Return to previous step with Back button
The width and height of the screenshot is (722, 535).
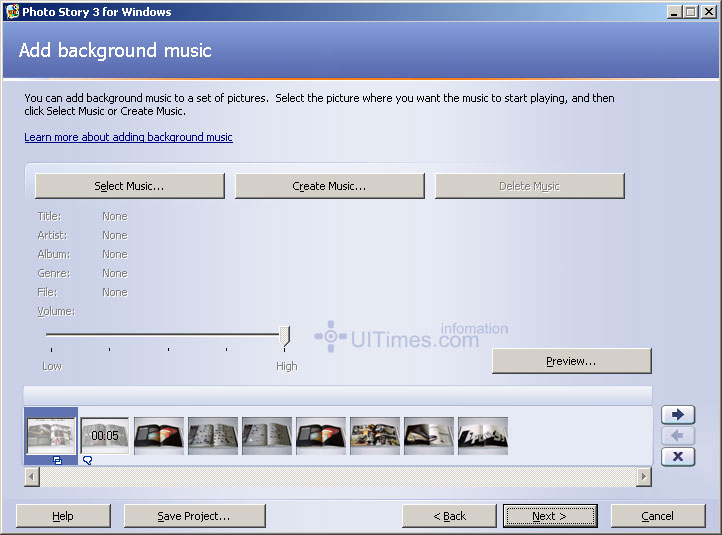pyautogui.click(x=449, y=516)
